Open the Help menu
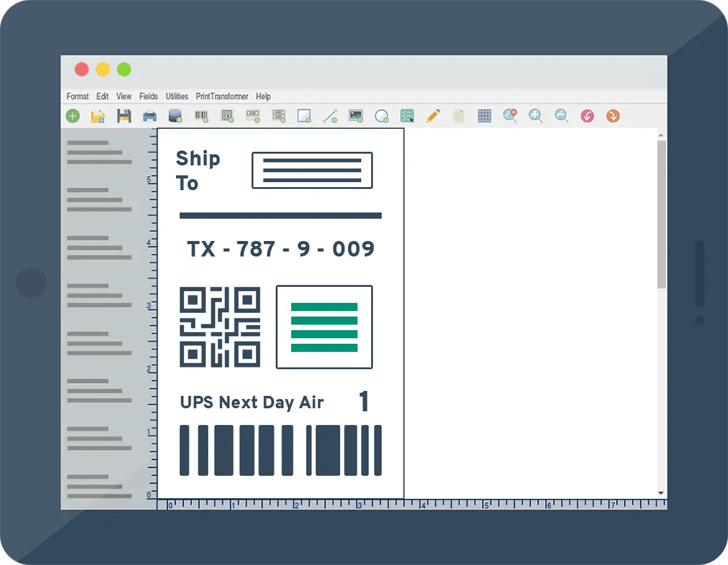The width and height of the screenshot is (728, 565). pos(263,96)
